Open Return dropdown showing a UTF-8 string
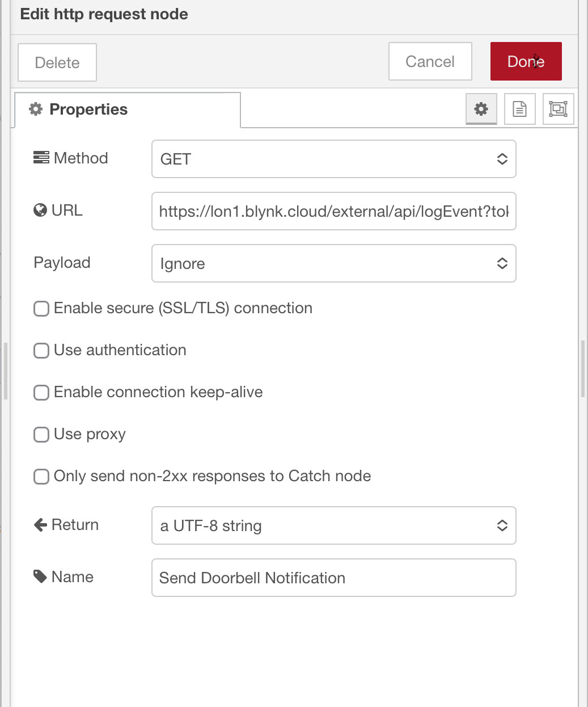588x707 pixels. click(333, 525)
